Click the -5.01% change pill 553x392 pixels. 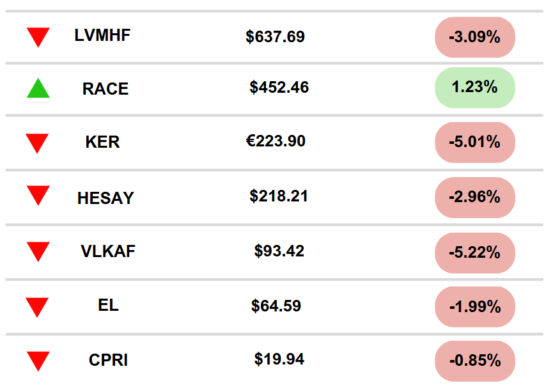click(475, 142)
